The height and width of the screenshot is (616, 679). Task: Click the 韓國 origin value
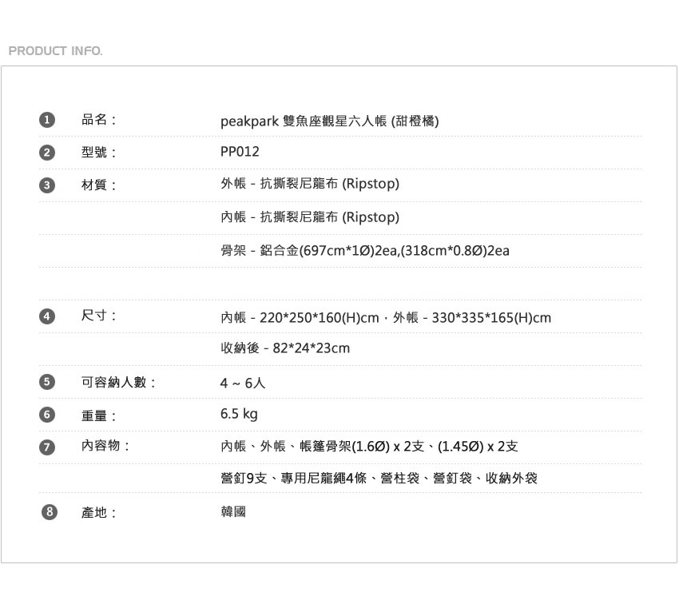233,511
